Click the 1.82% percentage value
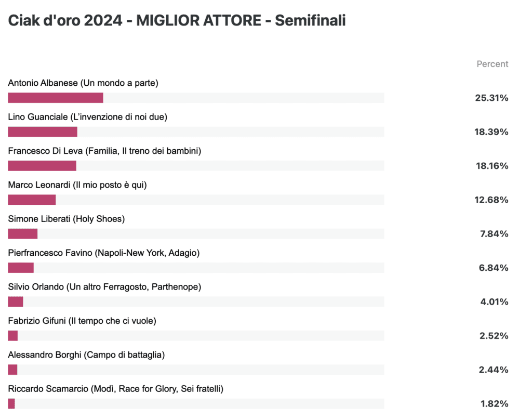Image resolution: width=532 pixels, height=420 pixels. (x=495, y=404)
